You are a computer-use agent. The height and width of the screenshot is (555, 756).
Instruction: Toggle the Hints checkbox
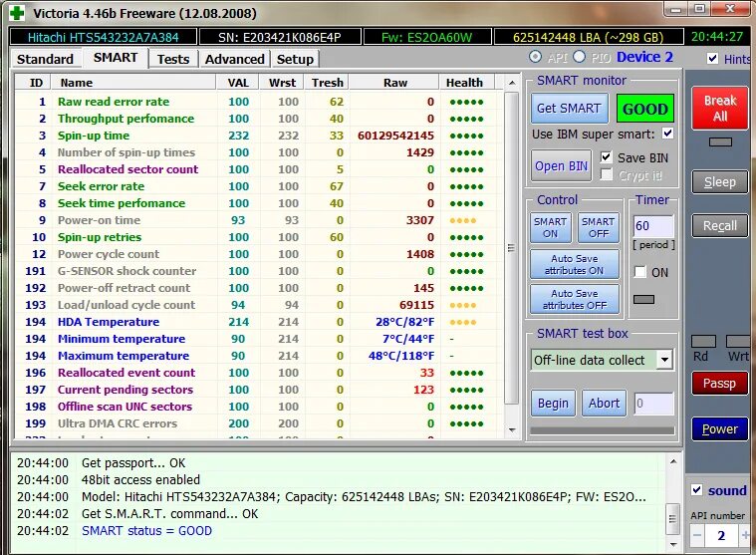[x=712, y=59]
